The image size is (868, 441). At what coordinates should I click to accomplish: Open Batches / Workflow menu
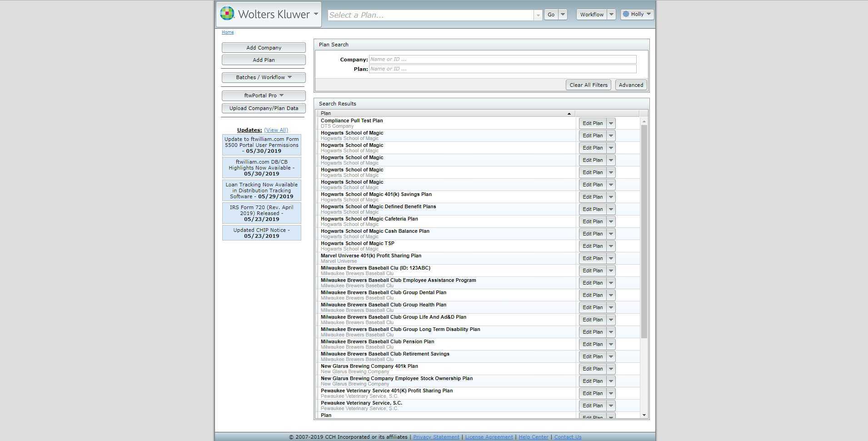264,77
